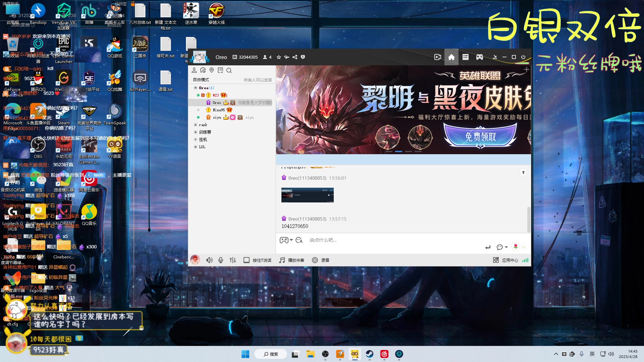The height and width of the screenshot is (362, 644).
Task: Click the Oreo channel avatar in title bar
Action: click(200, 57)
